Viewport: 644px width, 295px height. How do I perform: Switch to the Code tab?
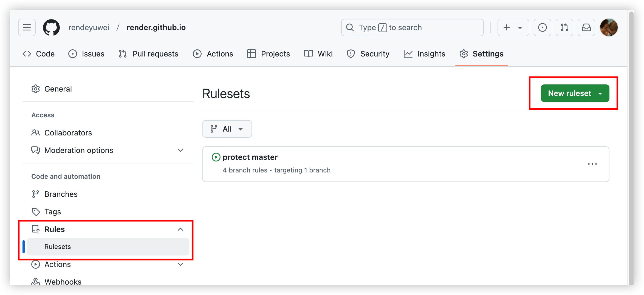(x=39, y=54)
